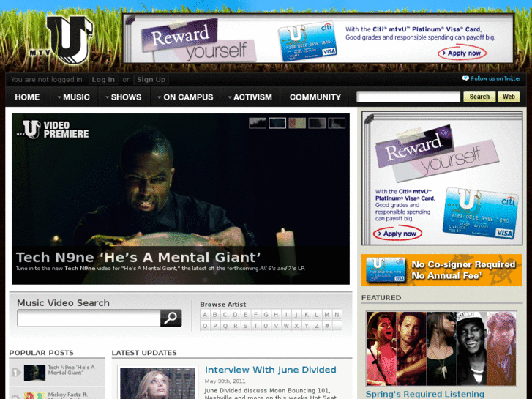Screen dimensions: 532x399
Task: Click the Web search button
Action: [509, 97]
